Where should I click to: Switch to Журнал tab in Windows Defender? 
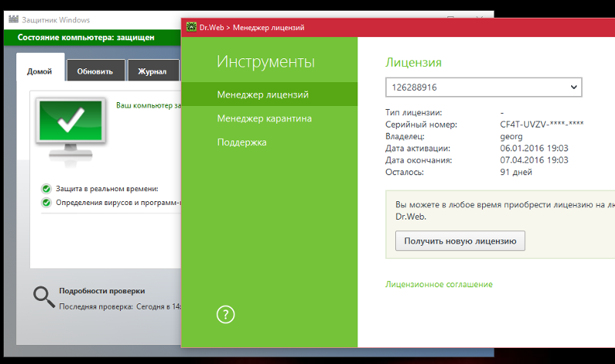[152, 71]
